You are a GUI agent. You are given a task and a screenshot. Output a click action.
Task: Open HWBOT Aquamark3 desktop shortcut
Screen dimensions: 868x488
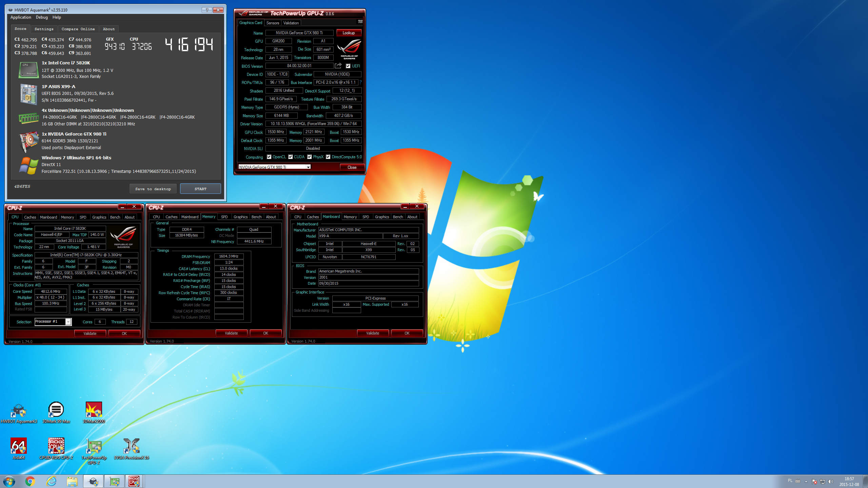[19, 413]
